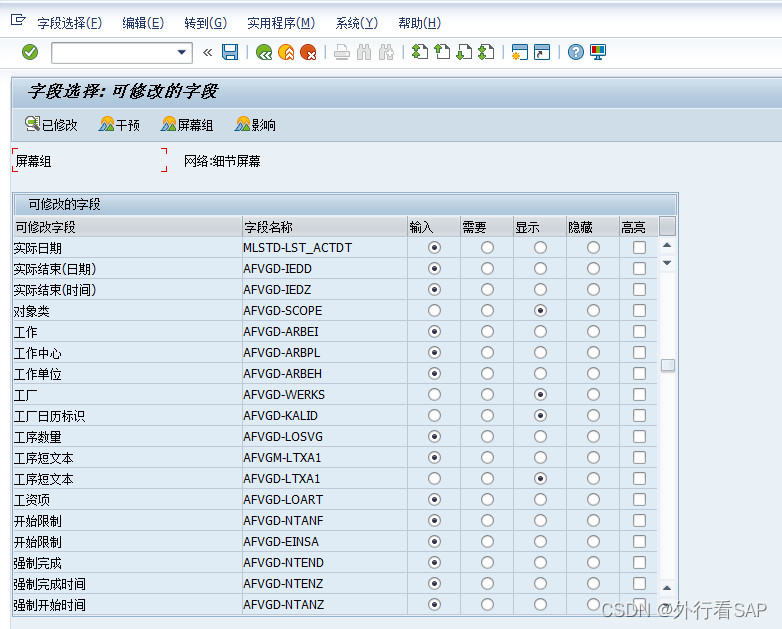
Task: Open the 转到(G) menu
Action: (205, 23)
